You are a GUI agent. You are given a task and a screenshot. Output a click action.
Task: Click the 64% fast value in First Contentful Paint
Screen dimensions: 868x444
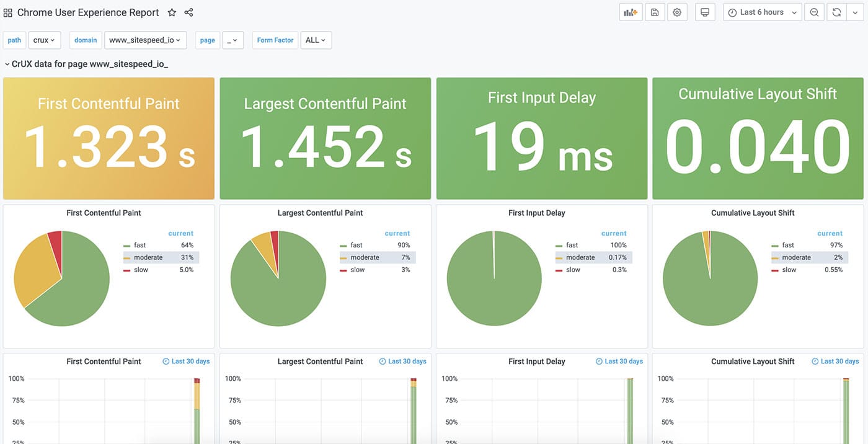pos(187,245)
